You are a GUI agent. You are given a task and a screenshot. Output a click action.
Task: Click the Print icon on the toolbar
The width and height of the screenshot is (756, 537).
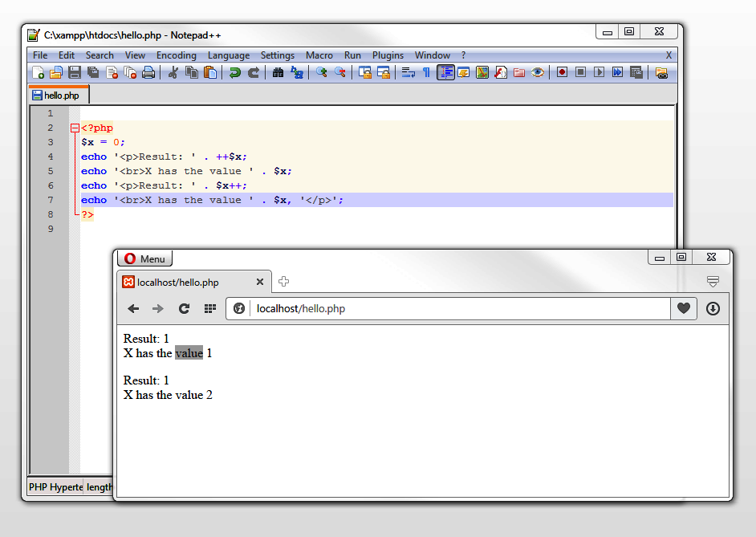tap(149, 72)
